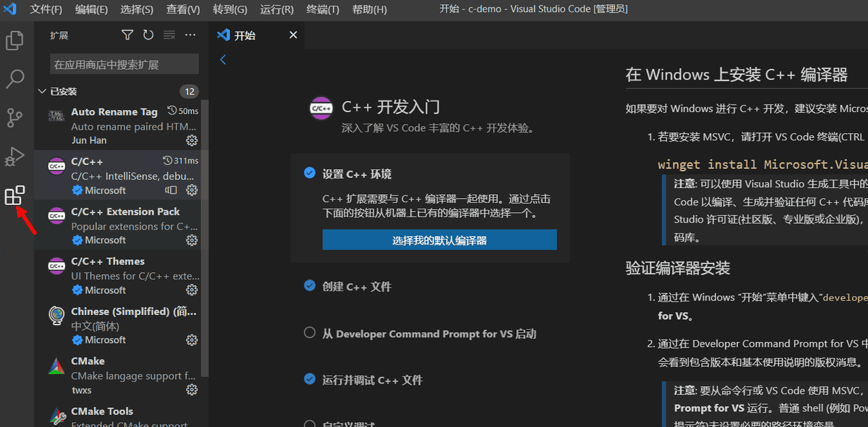The height and width of the screenshot is (427, 868).
Task: Open the 运行(R) menu
Action: pyautogui.click(x=277, y=10)
